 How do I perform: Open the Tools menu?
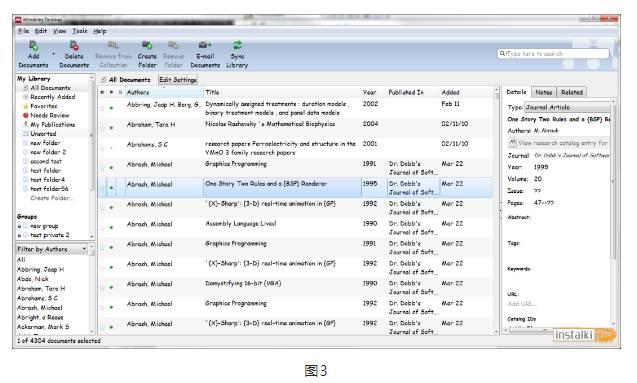[80, 31]
